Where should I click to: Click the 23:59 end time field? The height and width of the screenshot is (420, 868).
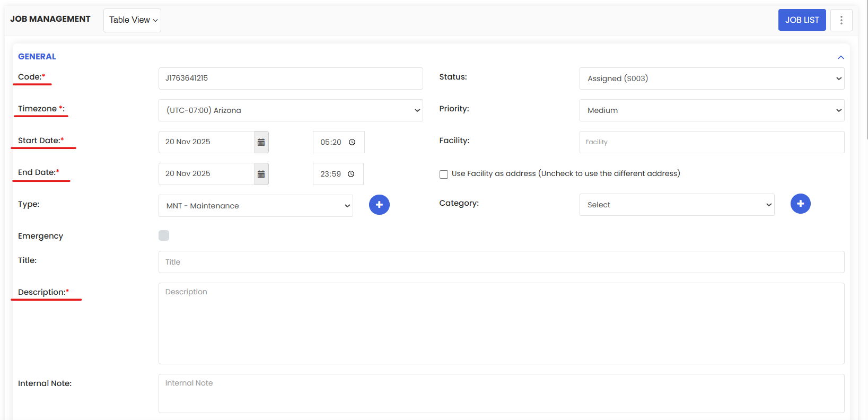click(x=338, y=174)
